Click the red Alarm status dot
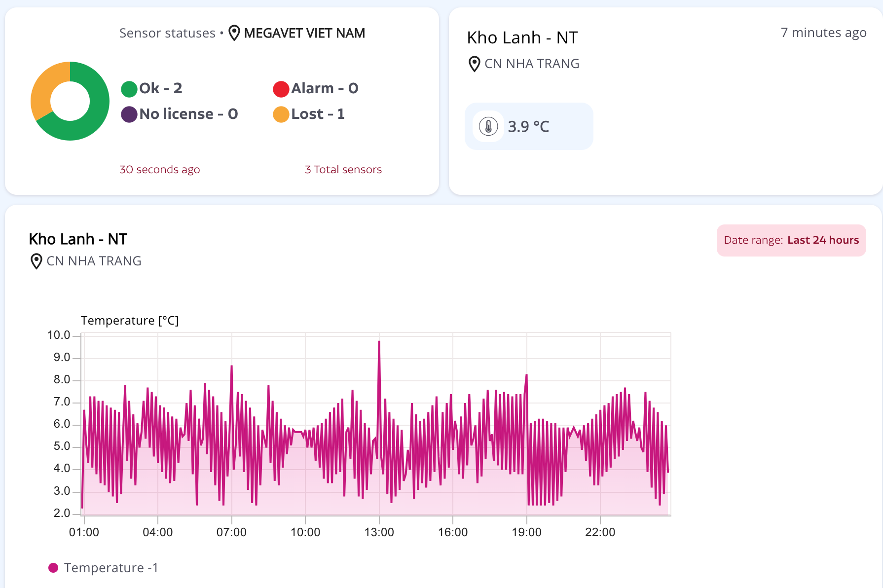The width and height of the screenshot is (883, 588). point(281,89)
